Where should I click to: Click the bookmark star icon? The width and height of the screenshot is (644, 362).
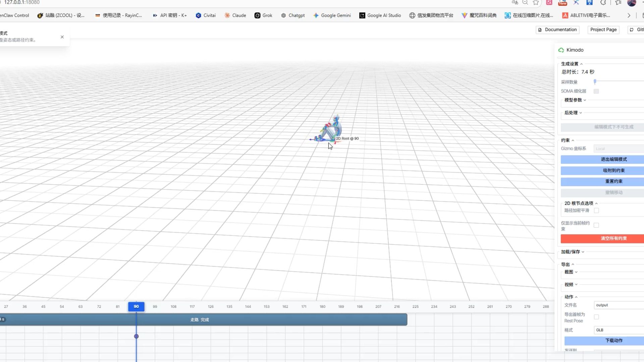point(536,3)
